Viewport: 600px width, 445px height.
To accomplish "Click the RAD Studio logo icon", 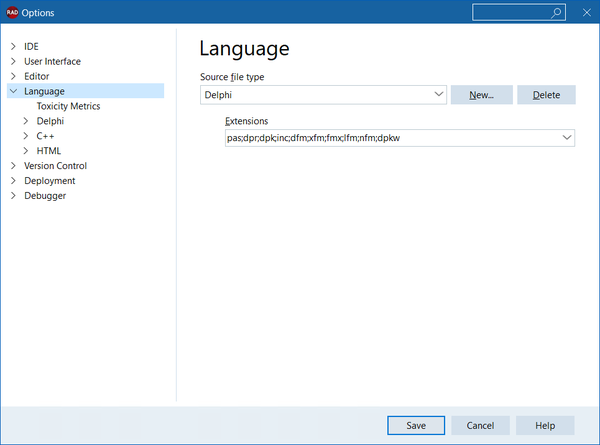I will pos(12,12).
